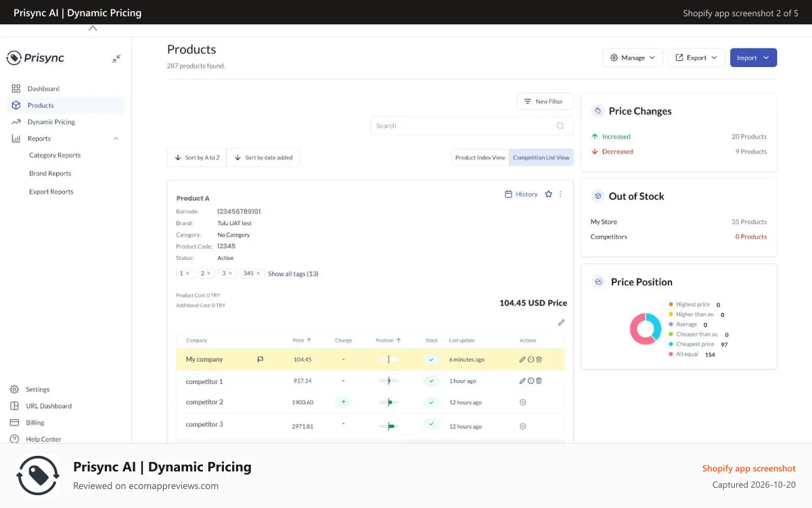Sort products by A to Z

pyautogui.click(x=197, y=158)
